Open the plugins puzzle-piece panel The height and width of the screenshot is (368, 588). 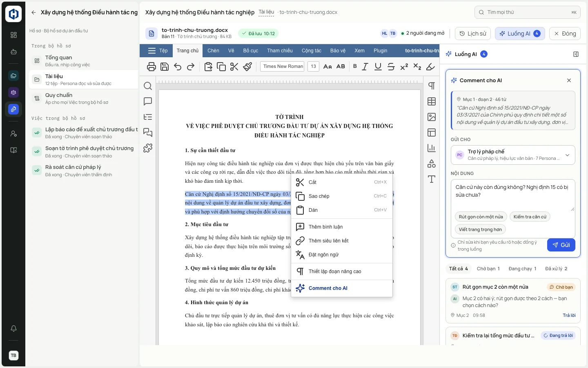[148, 148]
